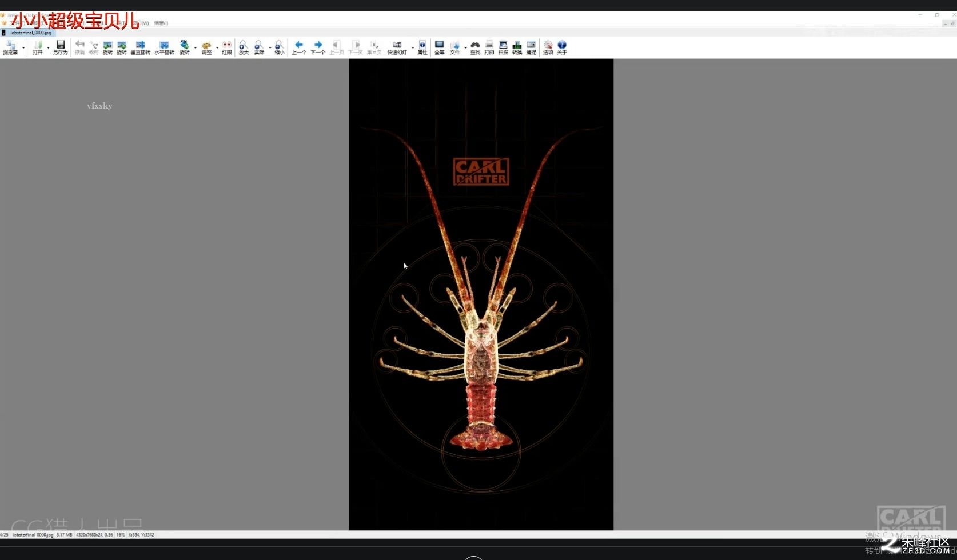
Task: Expand the arrow next to lossless 旋转
Action: (x=196, y=47)
